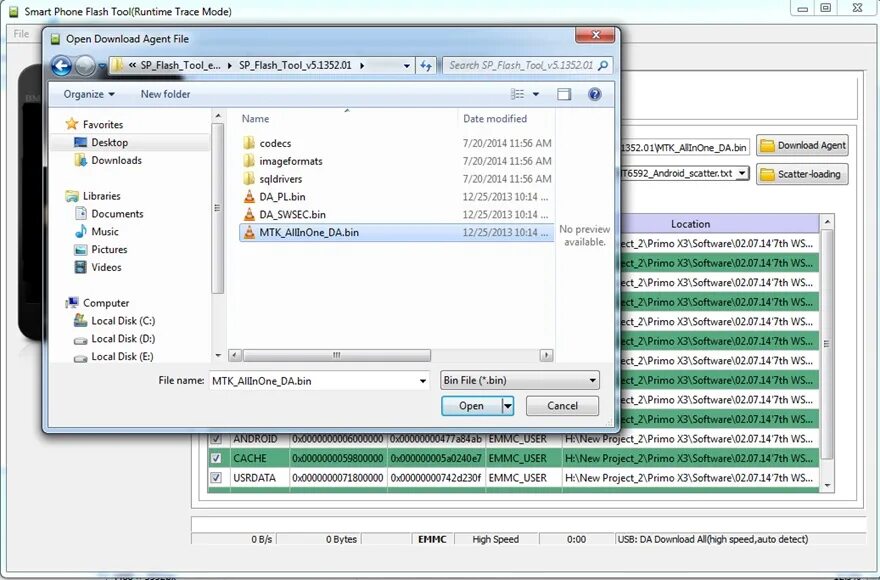Click the SP_Flash_Tool_e... breadcrumb segment

pos(180,66)
